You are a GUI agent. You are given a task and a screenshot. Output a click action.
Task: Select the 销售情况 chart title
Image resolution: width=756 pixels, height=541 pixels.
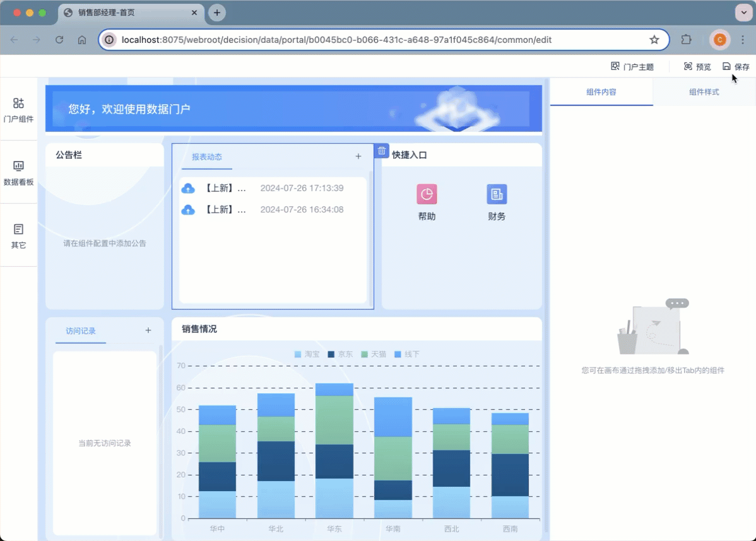click(199, 329)
